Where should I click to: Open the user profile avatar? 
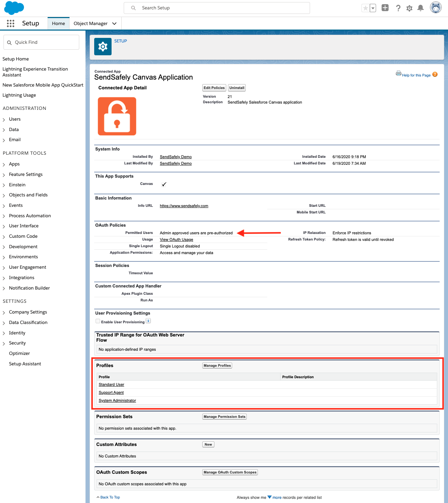436,7
